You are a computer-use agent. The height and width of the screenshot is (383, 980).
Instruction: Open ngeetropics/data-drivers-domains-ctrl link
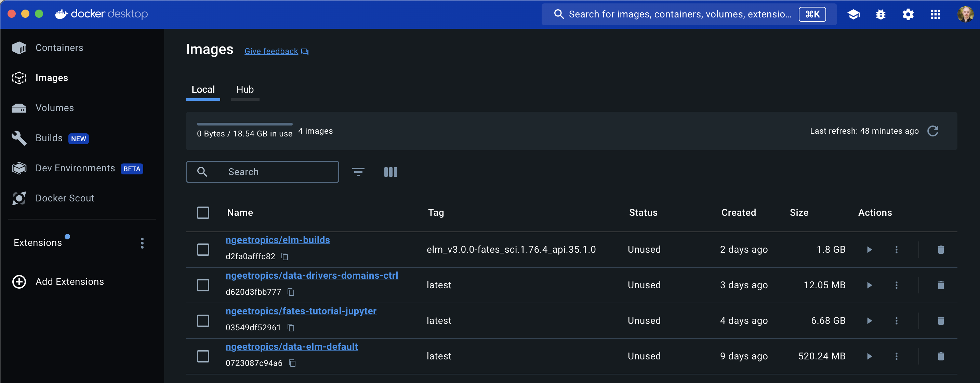point(312,276)
